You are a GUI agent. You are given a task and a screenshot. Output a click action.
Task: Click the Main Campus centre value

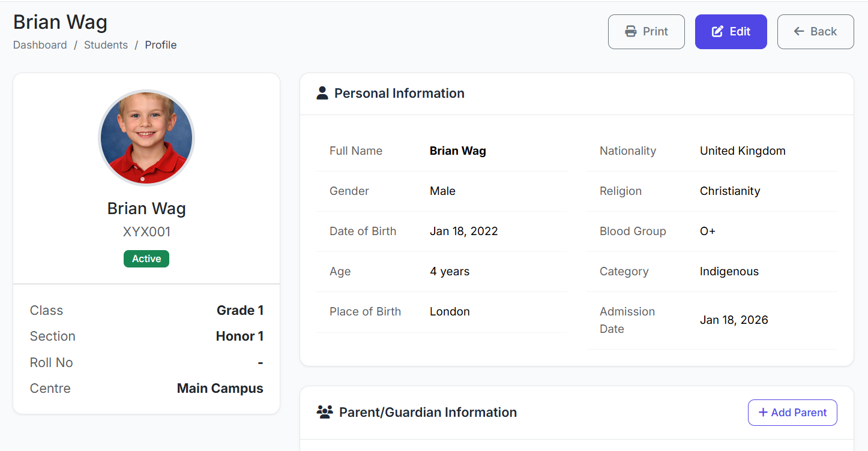(220, 389)
